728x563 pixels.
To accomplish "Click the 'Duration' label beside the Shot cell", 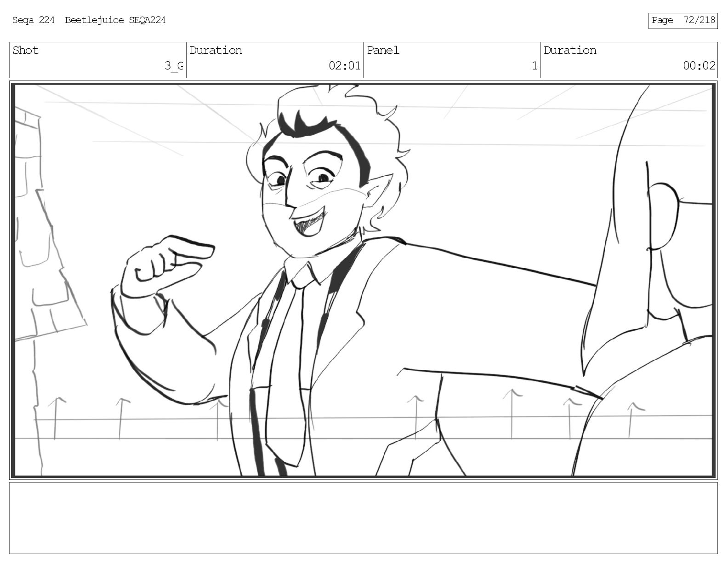I will [x=216, y=50].
